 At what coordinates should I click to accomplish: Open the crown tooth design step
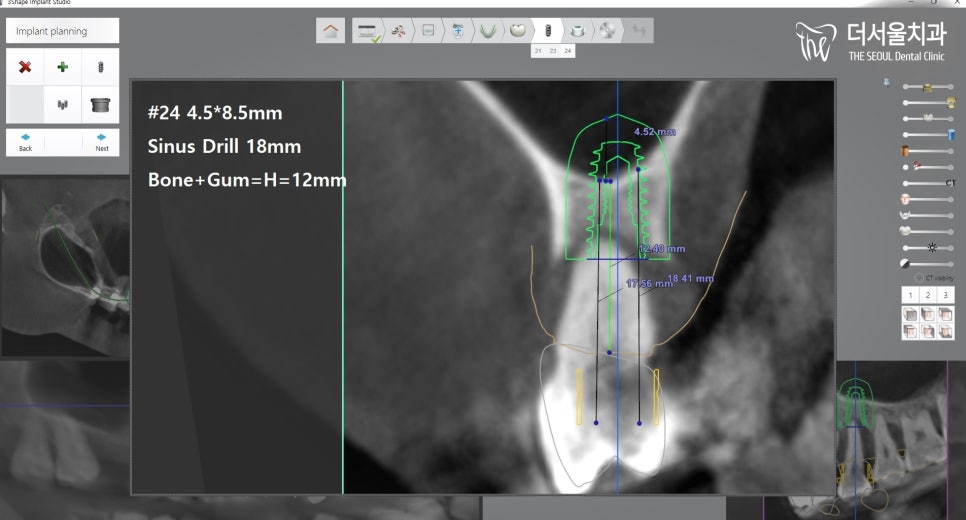(x=518, y=30)
